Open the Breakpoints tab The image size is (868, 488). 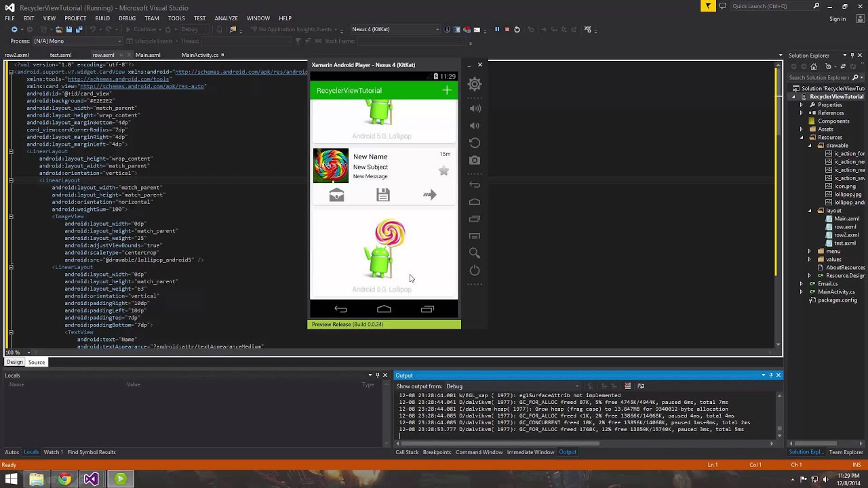click(437, 452)
